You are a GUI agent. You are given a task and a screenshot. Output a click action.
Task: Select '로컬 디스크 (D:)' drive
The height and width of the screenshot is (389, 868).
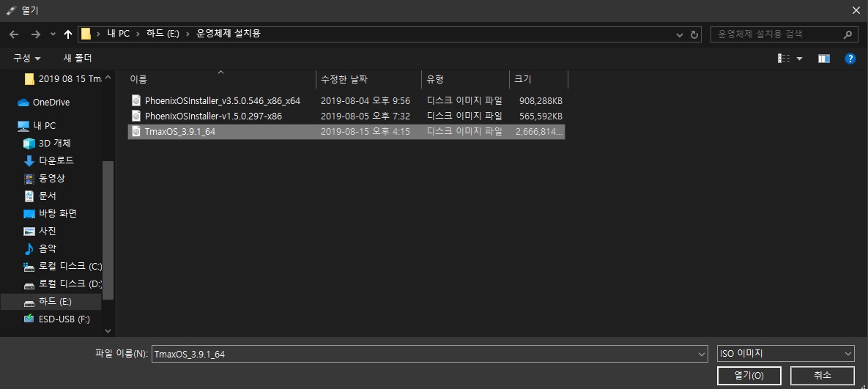(62, 284)
